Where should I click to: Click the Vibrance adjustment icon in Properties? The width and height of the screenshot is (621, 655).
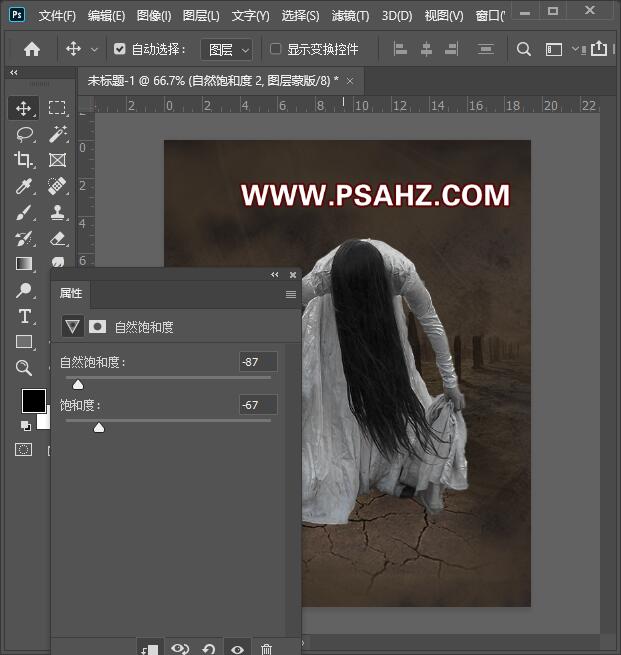click(72, 326)
